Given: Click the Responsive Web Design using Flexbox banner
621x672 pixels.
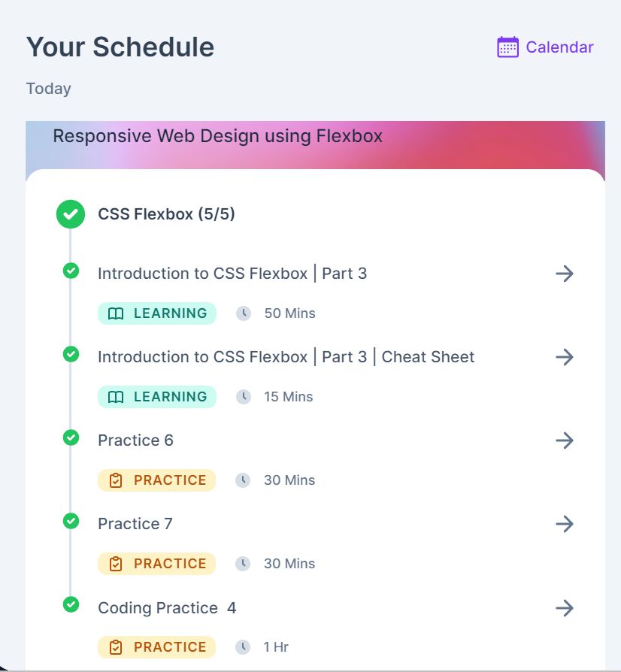Looking at the screenshot, I should point(217,137).
